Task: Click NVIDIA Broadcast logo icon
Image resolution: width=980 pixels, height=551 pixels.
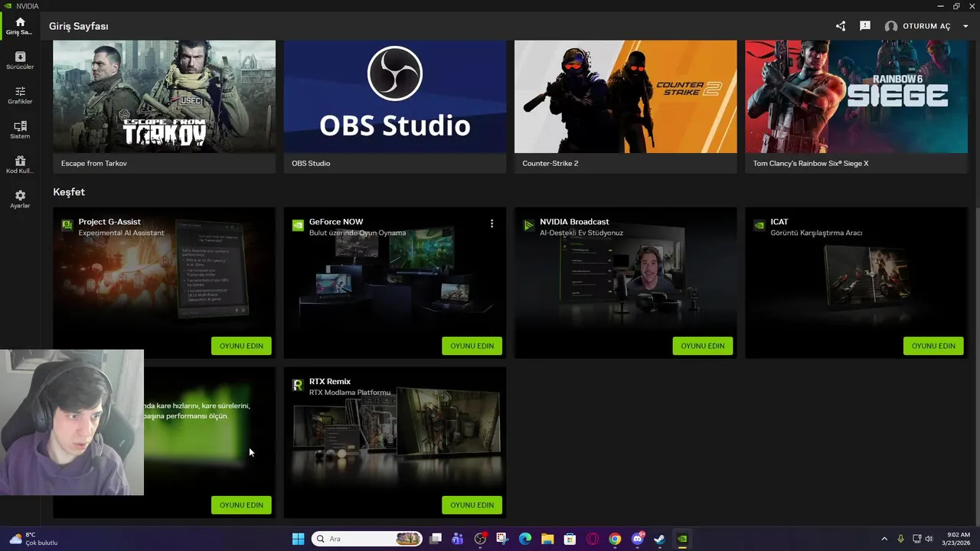Action: click(x=528, y=226)
